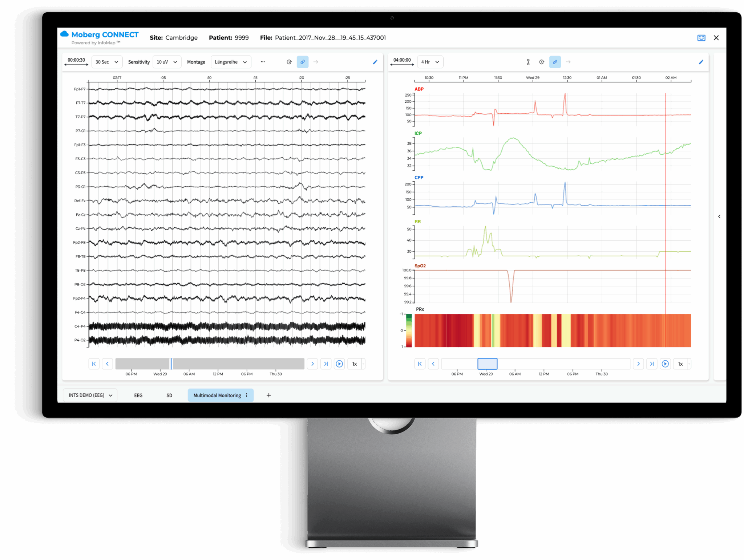744x560 pixels.
Task: Open the on-screen keyboard icon in the header
Action: (701, 37)
